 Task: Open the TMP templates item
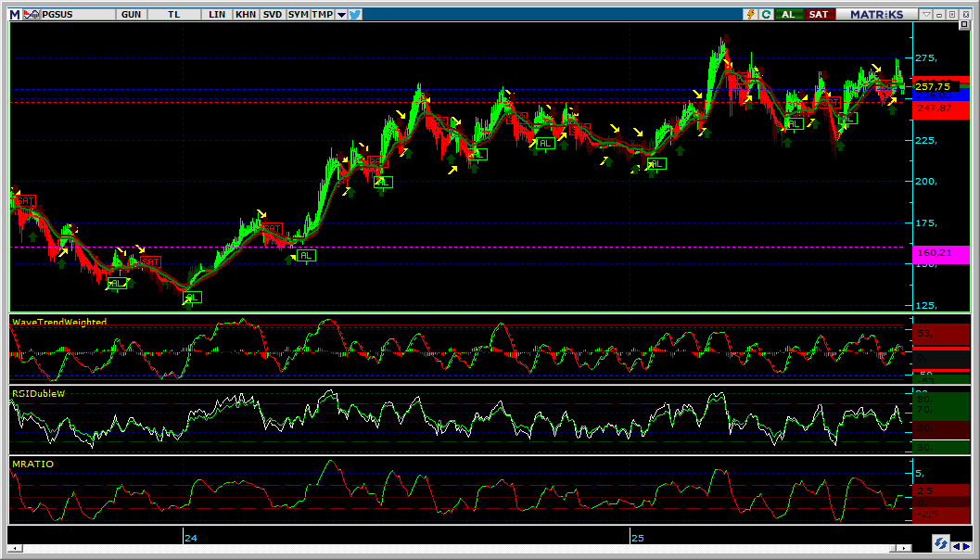click(323, 15)
